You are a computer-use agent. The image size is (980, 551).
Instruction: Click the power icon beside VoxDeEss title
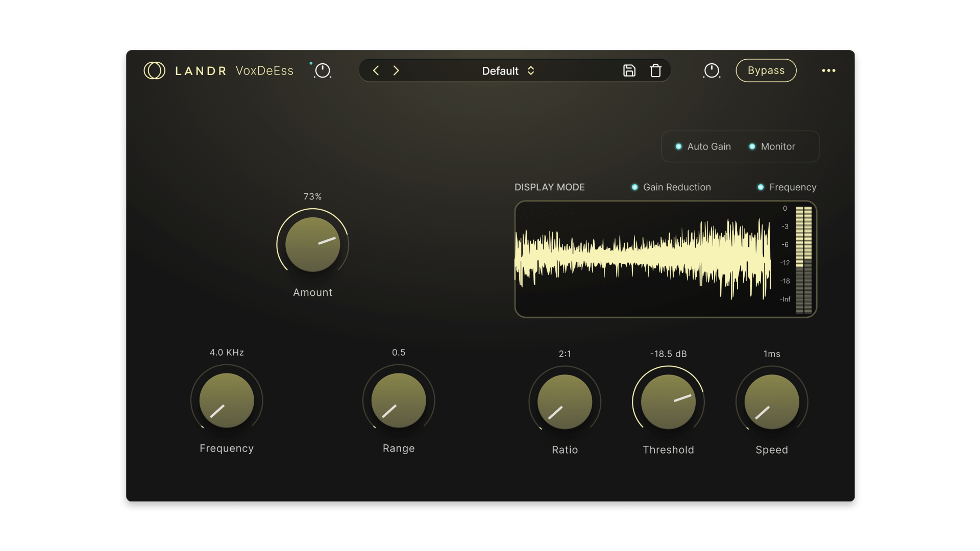tap(323, 70)
